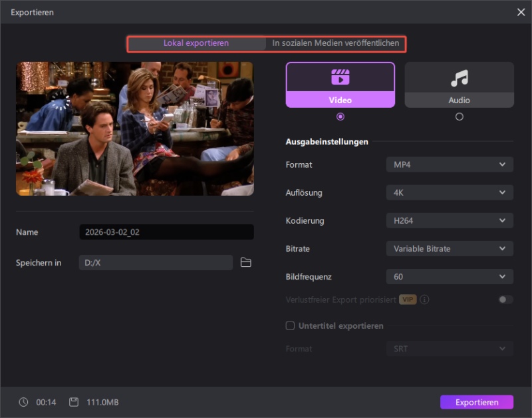Image resolution: width=532 pixels, height=418 pixels.
Task: Open the Variable Bitrate dropdown
Action: (450, 248)
